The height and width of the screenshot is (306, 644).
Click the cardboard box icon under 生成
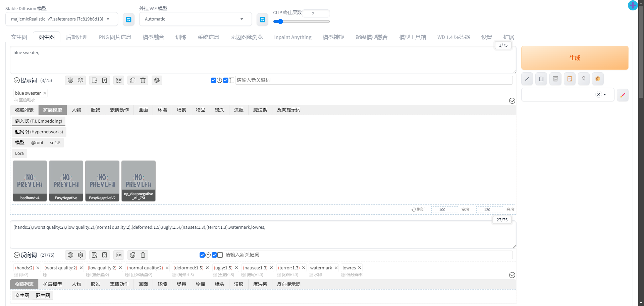coord(597,79)
